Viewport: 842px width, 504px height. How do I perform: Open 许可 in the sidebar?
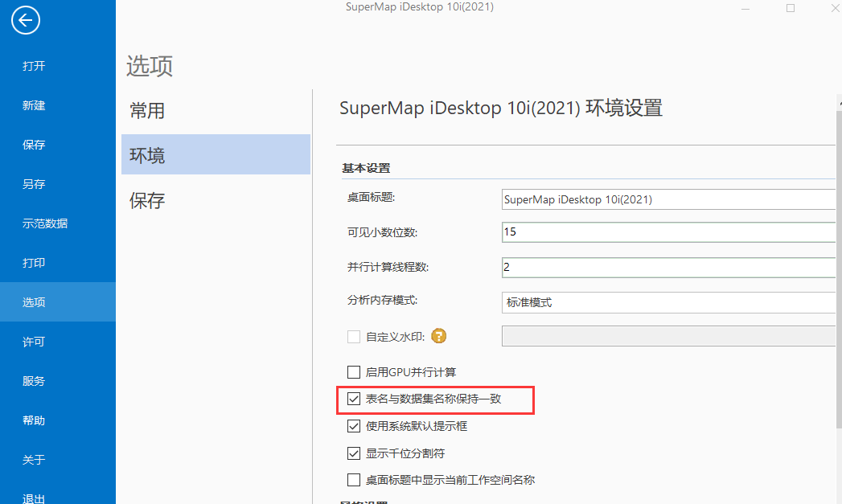pos(34,342)
